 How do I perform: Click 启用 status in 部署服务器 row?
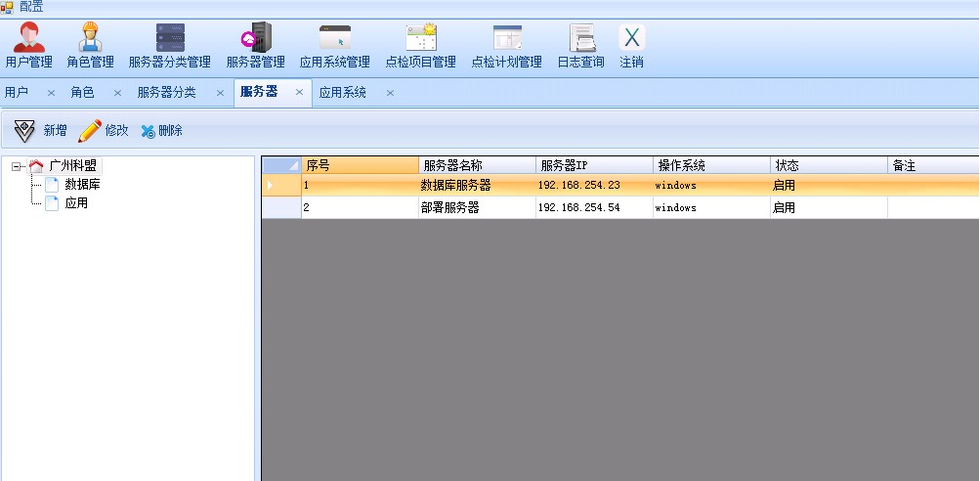(x=829, y=207)
